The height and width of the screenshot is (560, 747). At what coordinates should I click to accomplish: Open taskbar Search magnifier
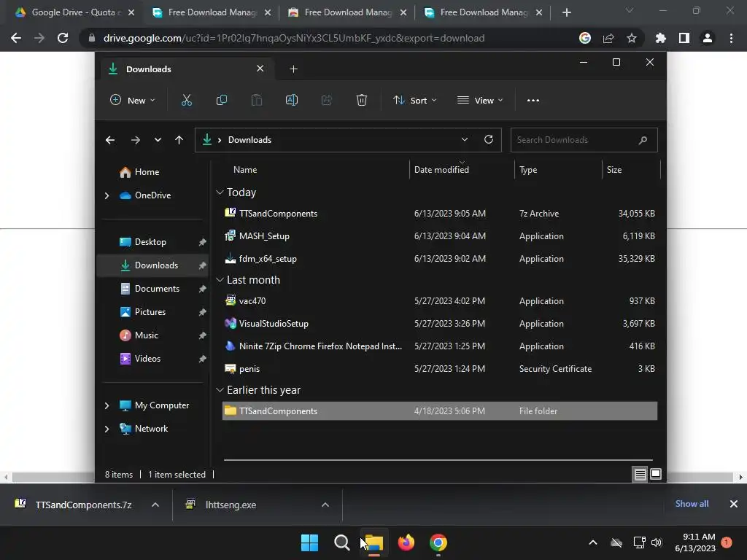pos(341,542)
